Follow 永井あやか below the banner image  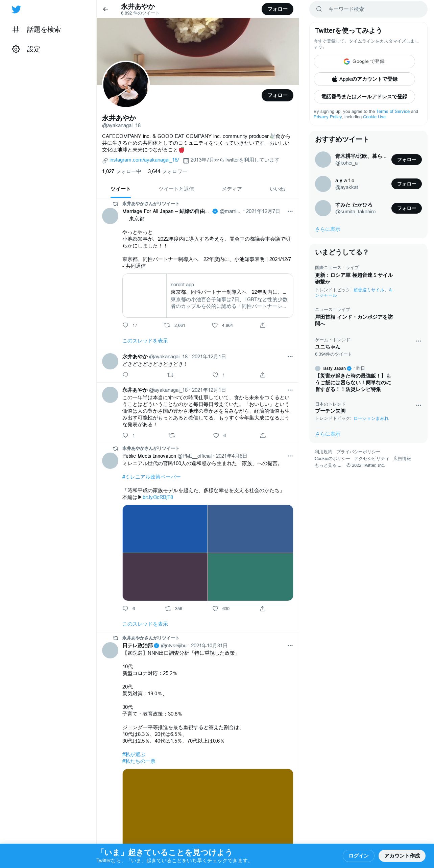click(278, 95)
